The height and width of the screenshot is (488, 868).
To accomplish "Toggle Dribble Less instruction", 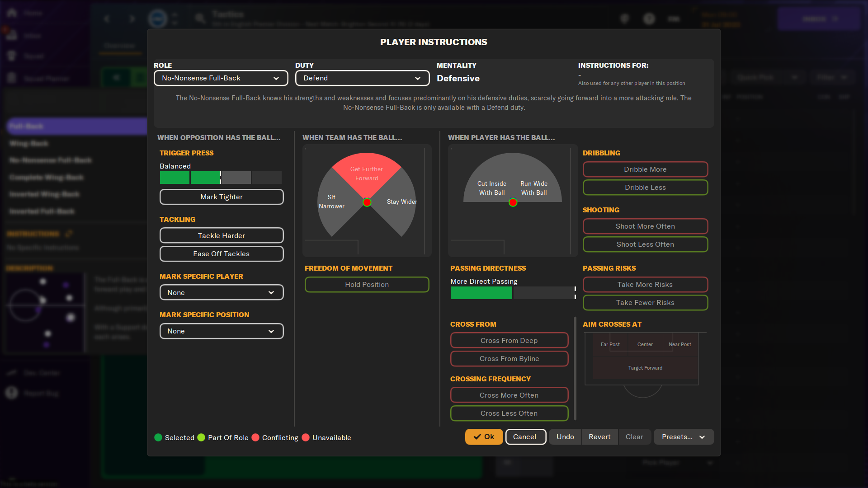I will click(645, 188).
